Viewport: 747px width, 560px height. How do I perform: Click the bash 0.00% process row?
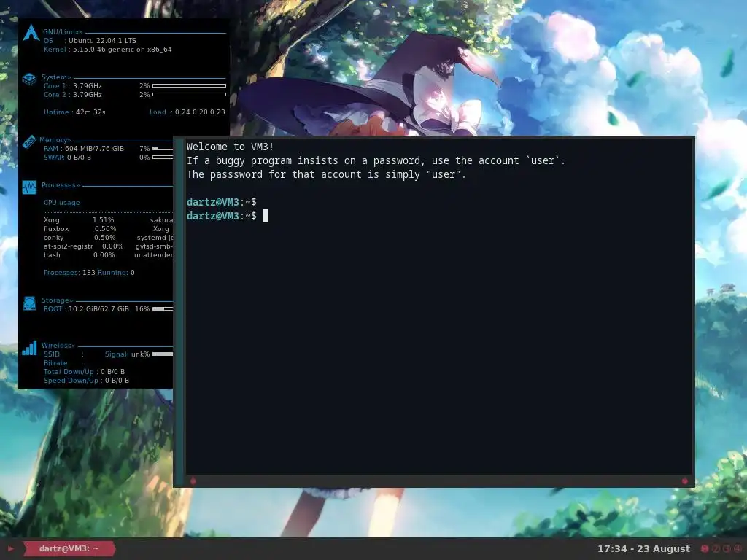point(79,255)
